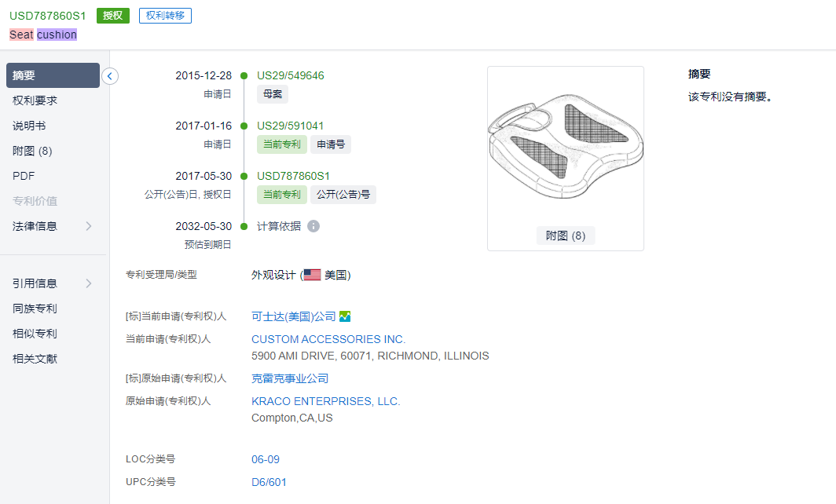Click the green chart icon beside 可士达(美国)公司
Image resolution: width=836 pixels, height=504 pixels.
(x=345, y=316)
